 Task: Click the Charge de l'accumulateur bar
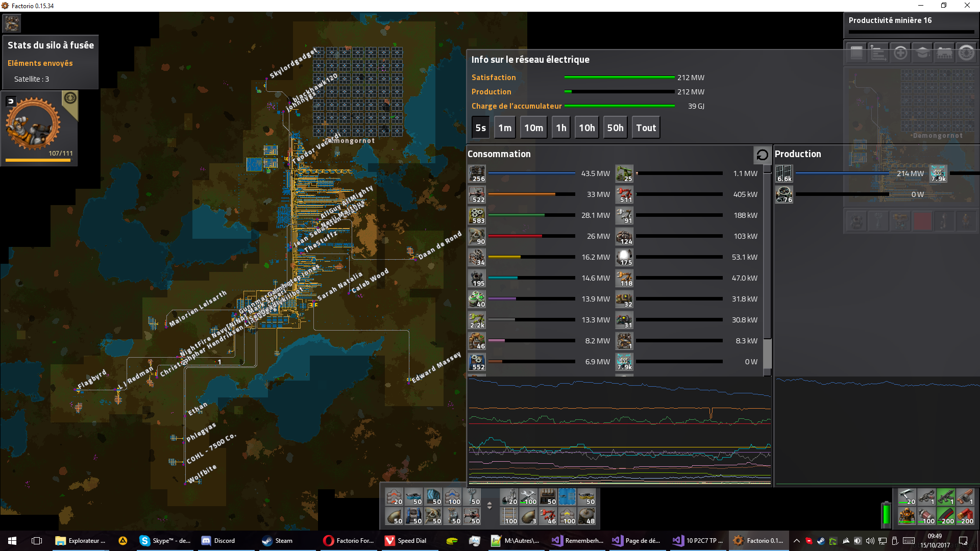(619, 106)
